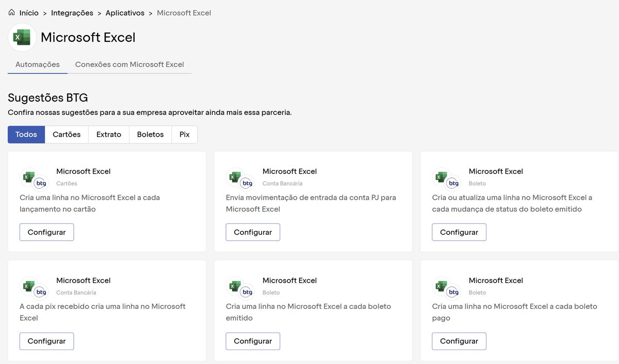Select the Automações tab
This screenshot has height=364, width=619.
pyautogui.click(x=38, y=64)
